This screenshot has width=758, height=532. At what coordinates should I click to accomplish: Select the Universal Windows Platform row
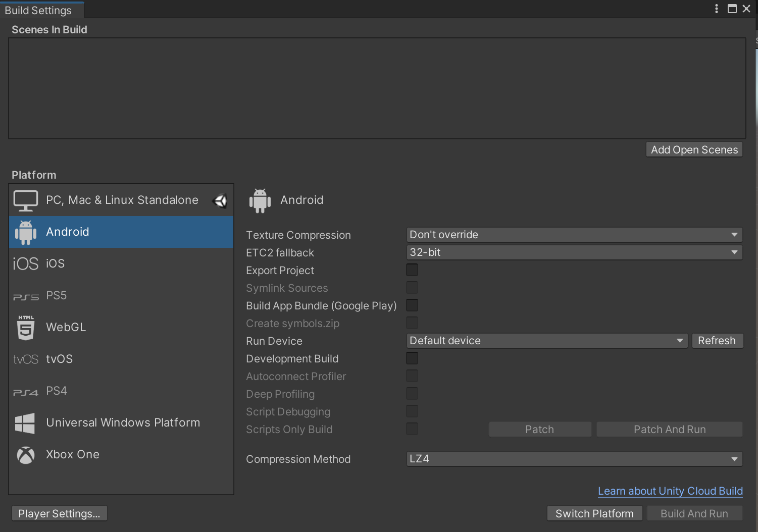tap(121, 423)
